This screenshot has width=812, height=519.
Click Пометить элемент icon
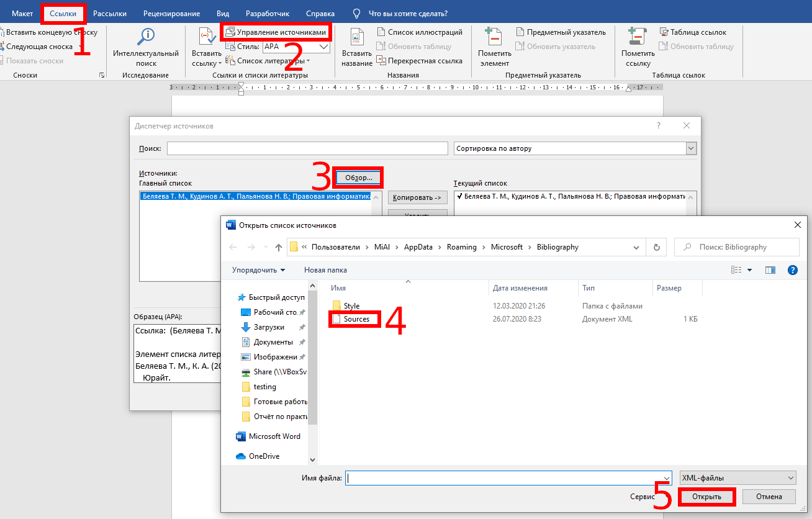coord(494,37)
